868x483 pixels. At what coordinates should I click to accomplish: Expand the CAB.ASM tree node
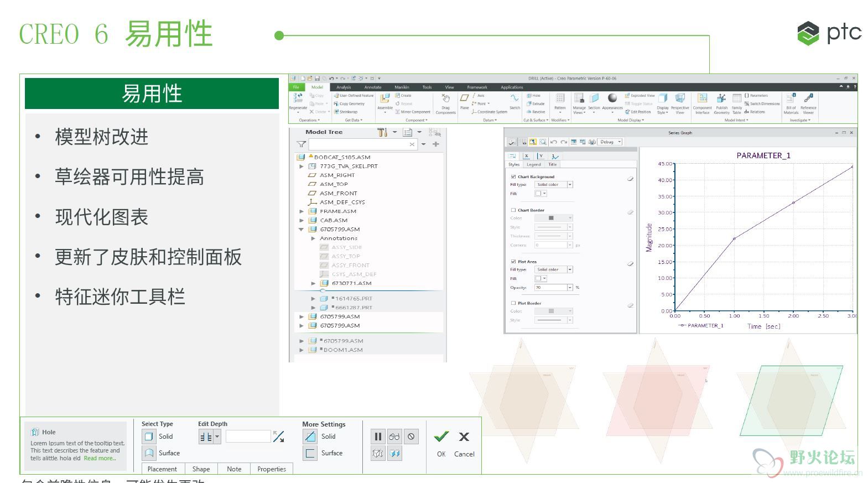tap(302, 220)
